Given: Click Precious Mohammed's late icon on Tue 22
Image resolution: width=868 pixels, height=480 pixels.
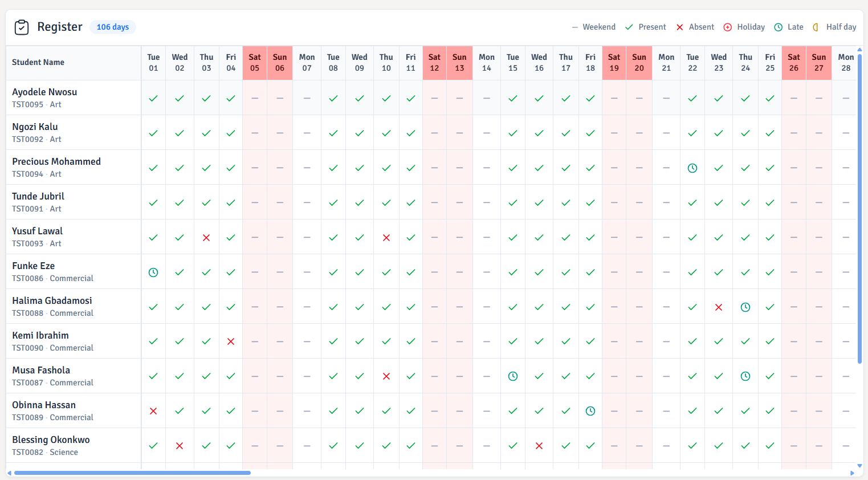Looking at the screenshot, I should point(692,168).
